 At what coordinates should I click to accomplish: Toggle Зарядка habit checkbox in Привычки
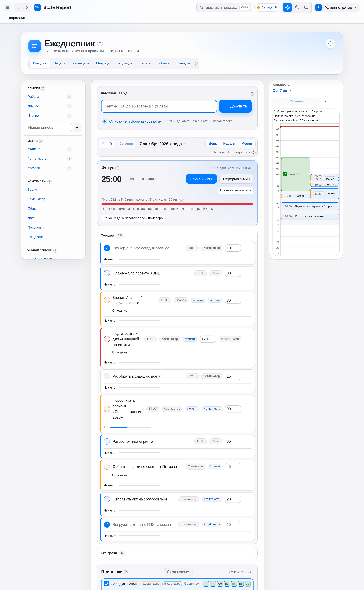107,584
